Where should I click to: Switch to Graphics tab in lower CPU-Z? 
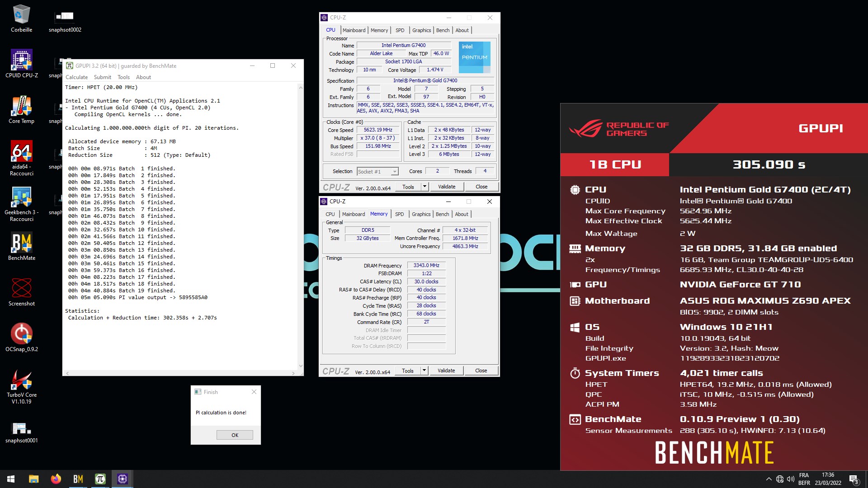click(421, 214)
